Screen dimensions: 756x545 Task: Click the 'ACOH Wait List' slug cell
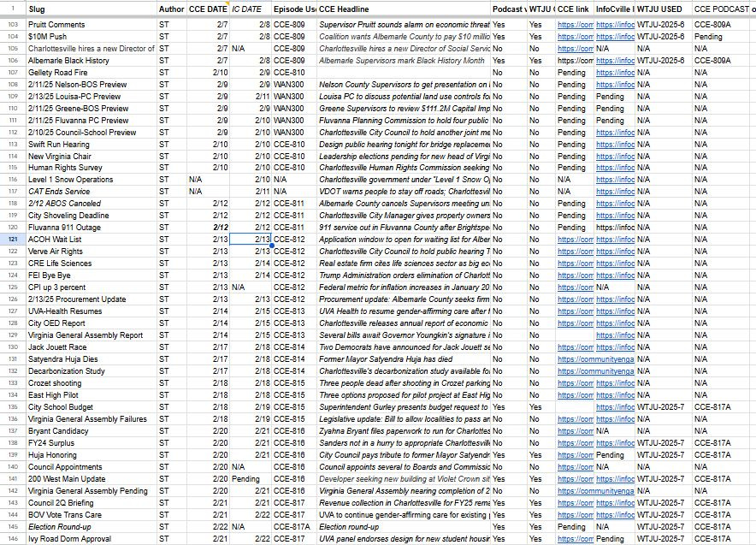coord(92,240)
